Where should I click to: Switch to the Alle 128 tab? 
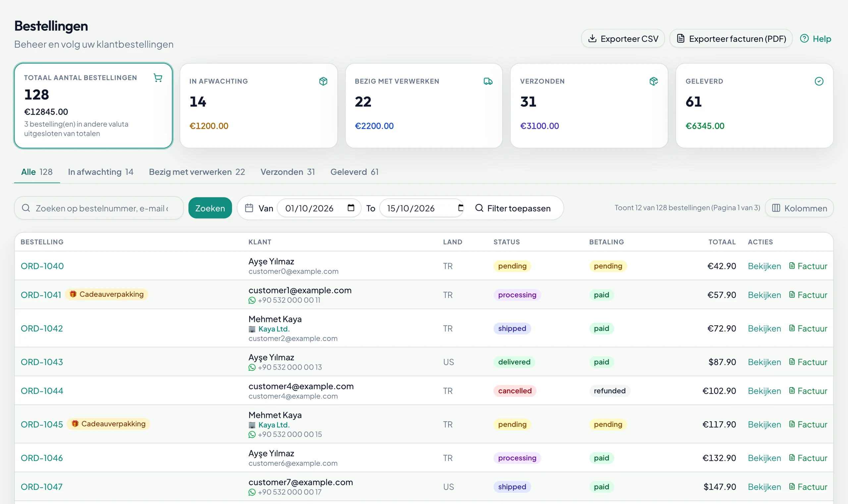click(x=37, y=172)
